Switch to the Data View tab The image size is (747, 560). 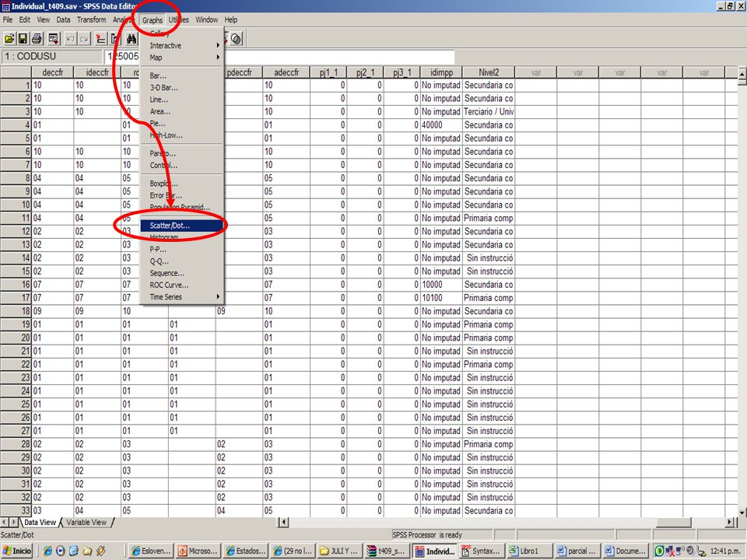click(x=40, y=523)
